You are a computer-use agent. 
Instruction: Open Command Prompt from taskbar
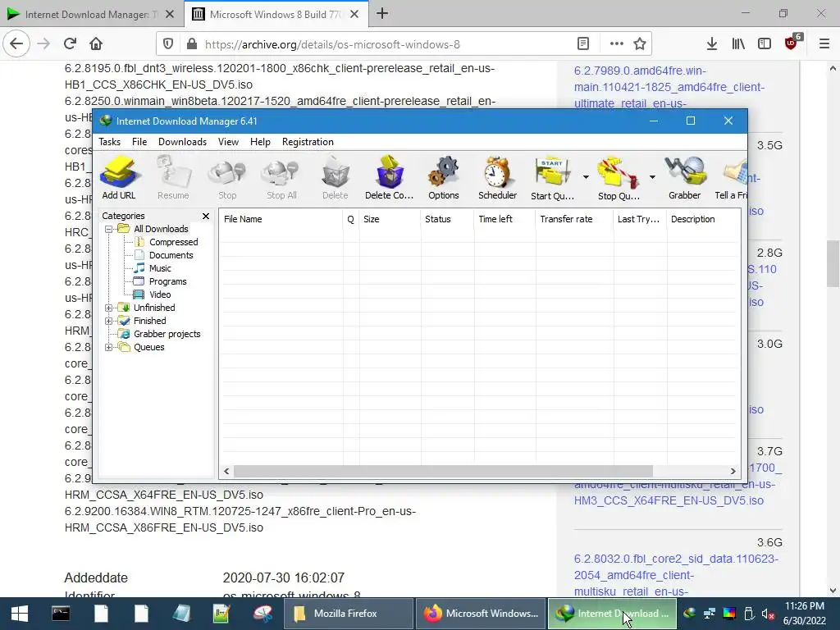tap(61, 614)
